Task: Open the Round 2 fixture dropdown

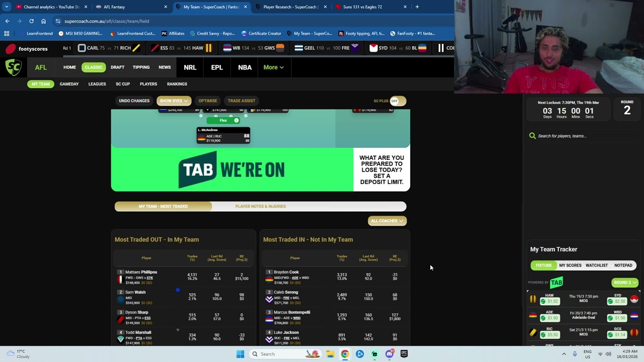Action: tap(625, 283)
